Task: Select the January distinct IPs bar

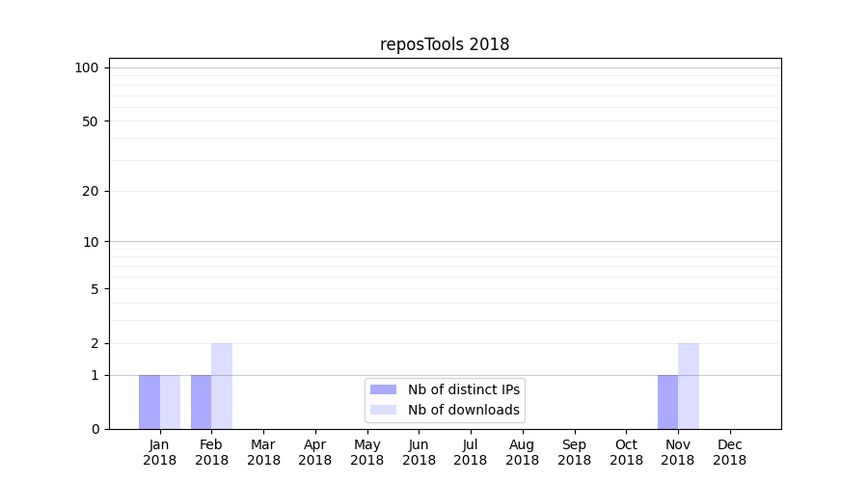Action: (149, 402)
